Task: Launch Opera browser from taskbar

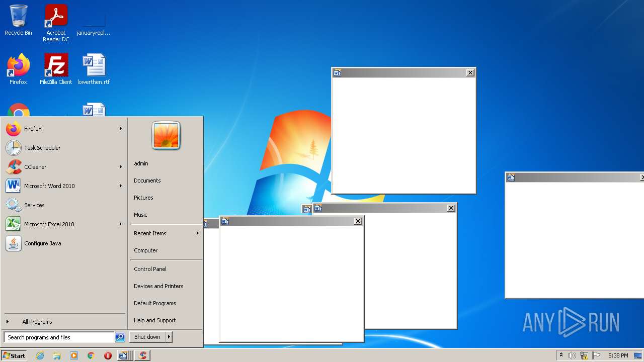Action: [108, 355]
